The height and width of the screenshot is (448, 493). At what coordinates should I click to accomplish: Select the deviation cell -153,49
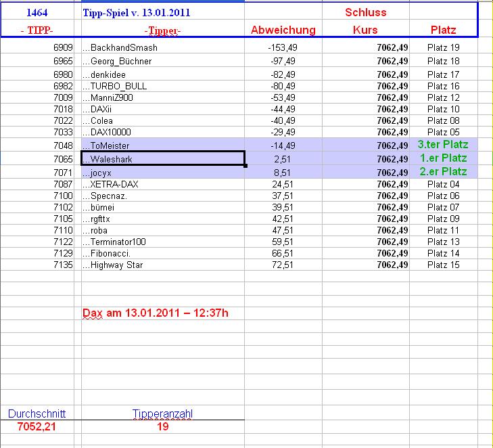[x=283, y=47]
